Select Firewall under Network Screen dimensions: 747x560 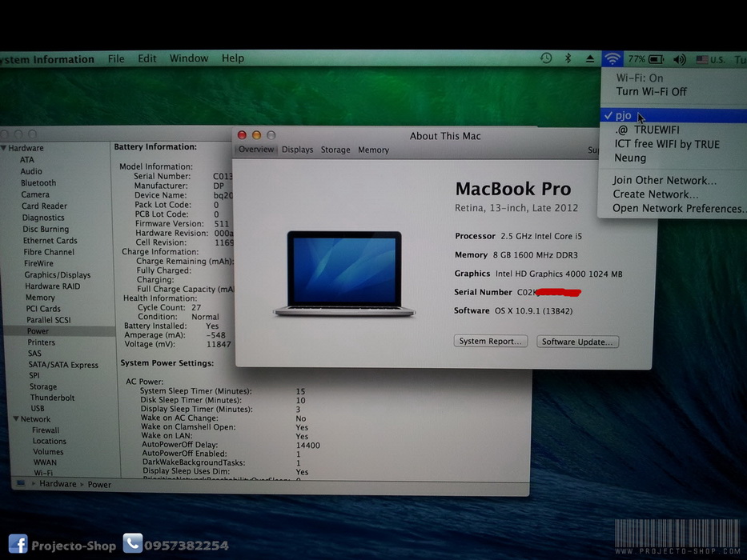pyautogui.click(x=46, y=430)
